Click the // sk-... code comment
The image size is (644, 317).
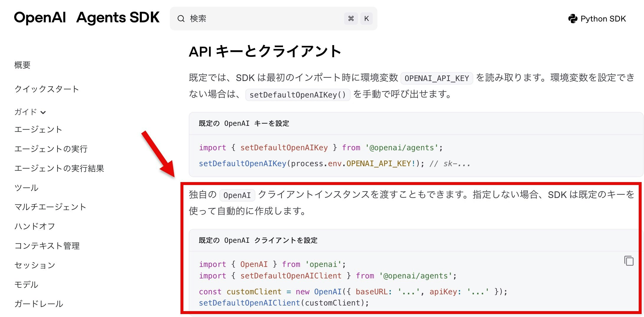(x=450, y=164)
